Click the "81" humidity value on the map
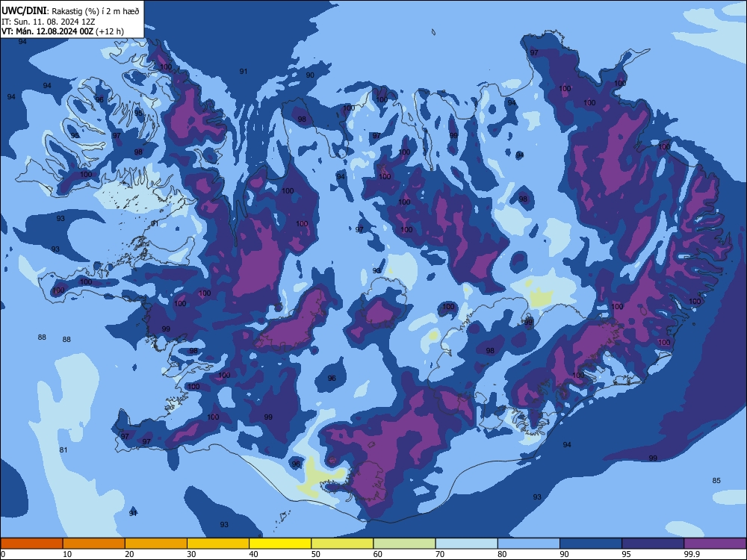This screenshot has height=560, width=747. 63,450
